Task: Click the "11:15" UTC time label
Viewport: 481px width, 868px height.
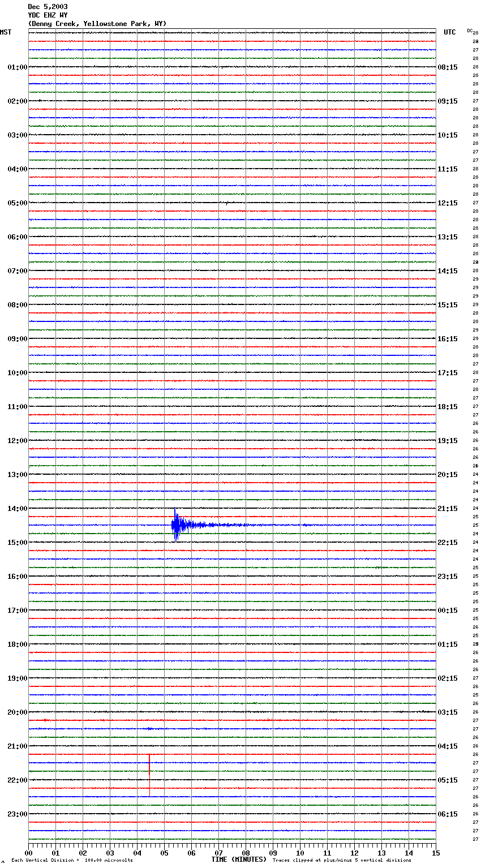Action: (x=448, y=169)
